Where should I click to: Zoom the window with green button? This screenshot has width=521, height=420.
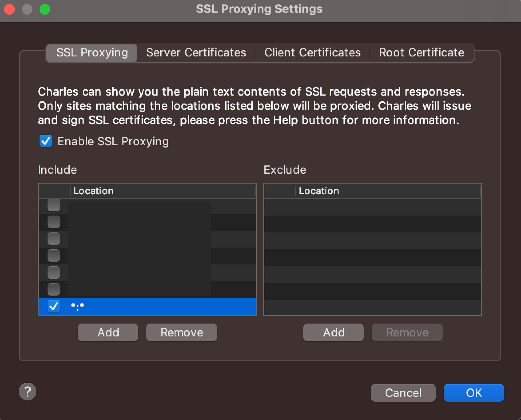coord(45,9)
